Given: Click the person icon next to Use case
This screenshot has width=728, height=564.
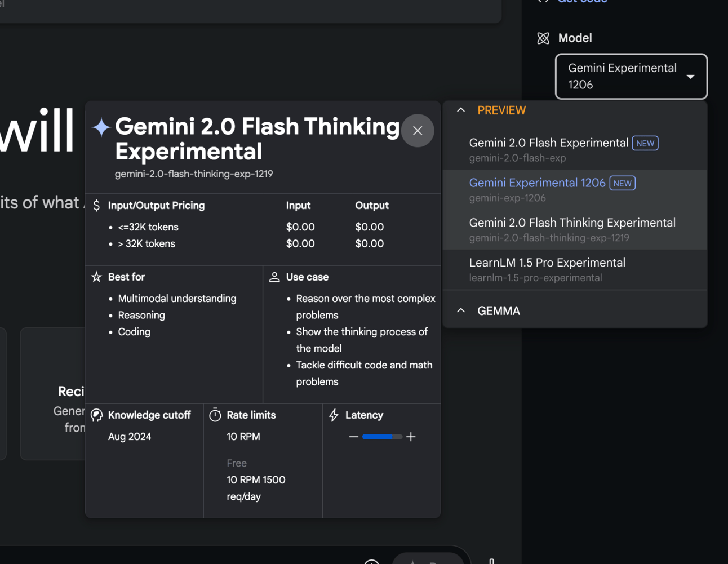Looking at the screenshot, I should pos(274,277).
